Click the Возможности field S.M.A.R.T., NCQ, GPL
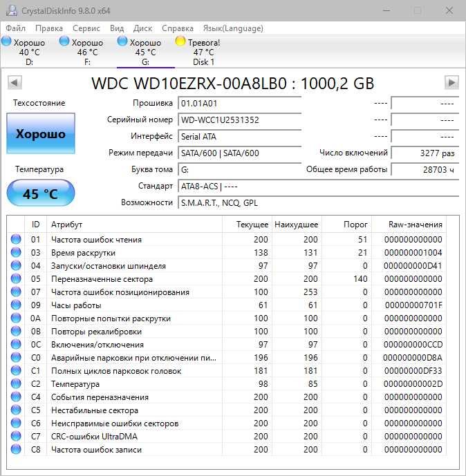The image size is (466, 476). pos(318,203)
